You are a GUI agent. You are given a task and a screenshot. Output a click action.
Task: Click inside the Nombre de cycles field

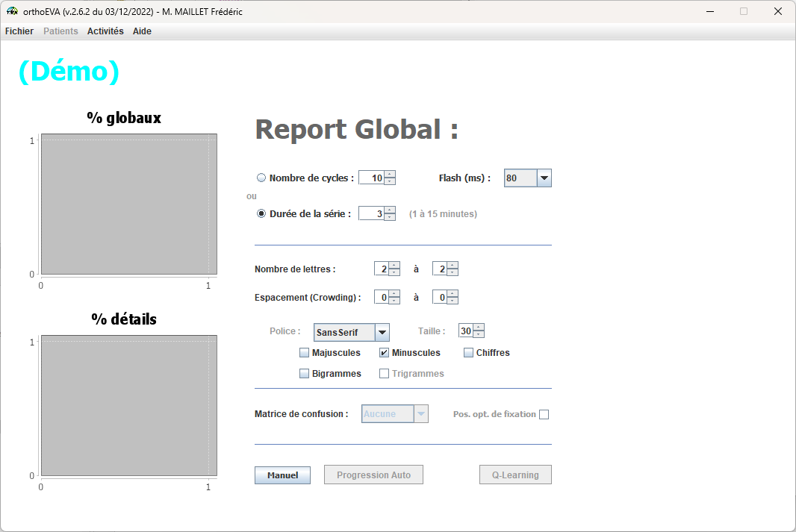[x=371, y=178]
